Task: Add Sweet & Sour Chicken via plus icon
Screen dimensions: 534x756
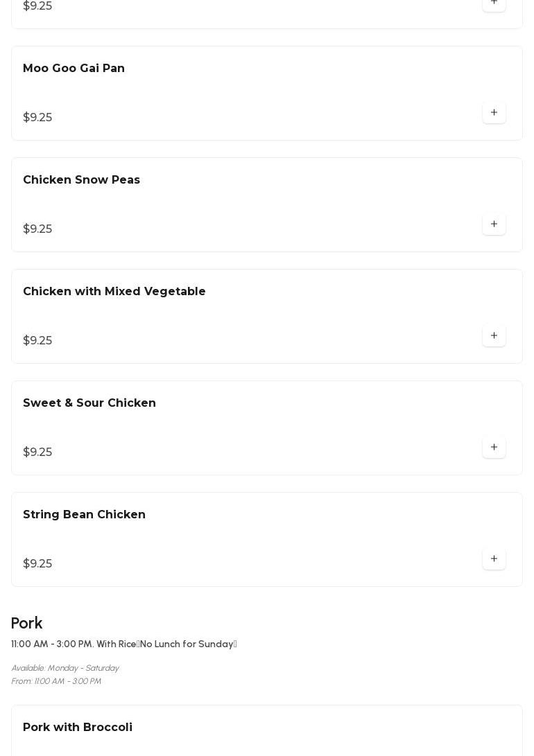Action: 494,448
